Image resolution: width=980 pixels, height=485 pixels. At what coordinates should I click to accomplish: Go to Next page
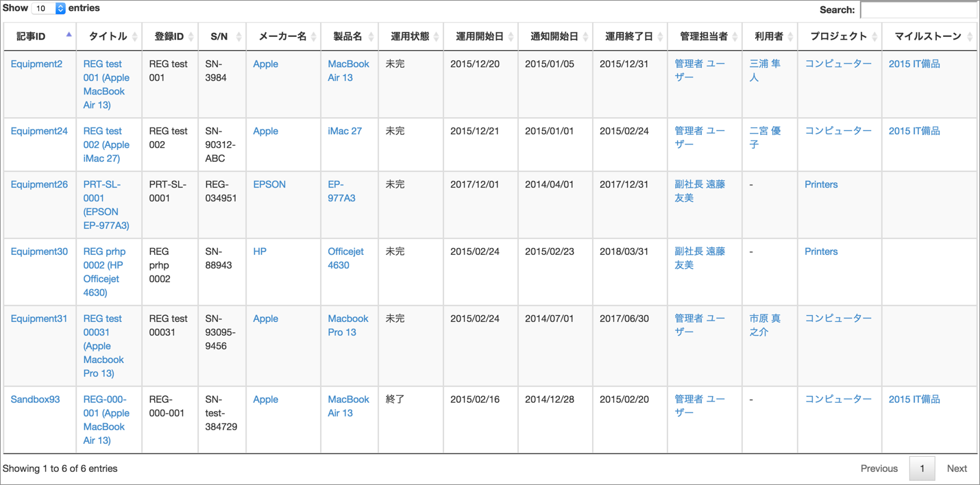(957, 469)
